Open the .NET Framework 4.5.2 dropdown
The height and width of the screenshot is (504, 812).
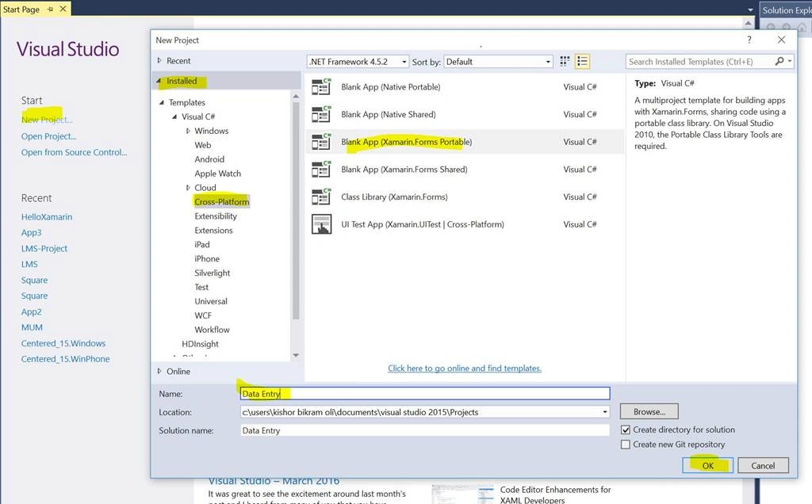[x=358, y=62]
